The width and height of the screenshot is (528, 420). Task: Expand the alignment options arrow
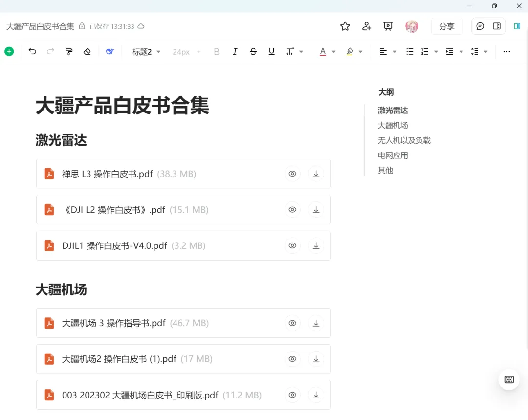395,52
